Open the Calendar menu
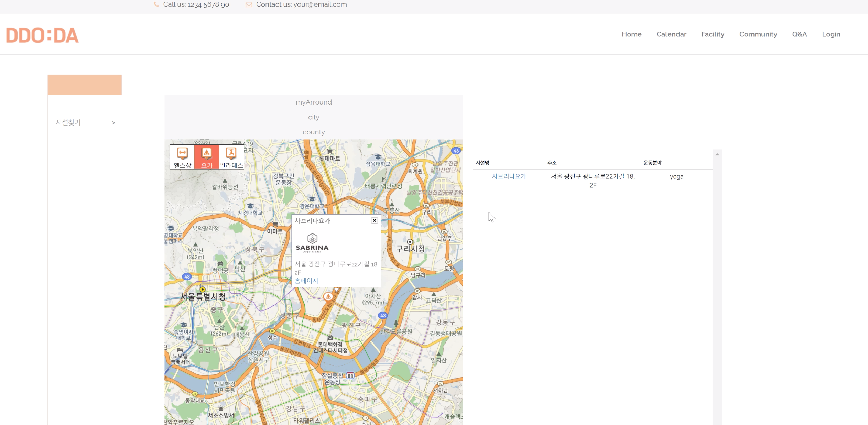This screenshot has width=868, height=425. pyautogui.click(x=671, y=34)
